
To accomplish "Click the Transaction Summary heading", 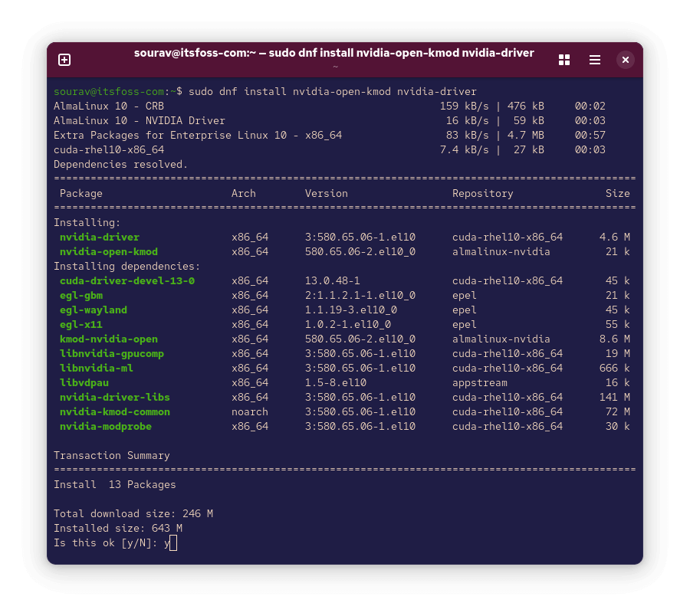I will pos(112,456).
